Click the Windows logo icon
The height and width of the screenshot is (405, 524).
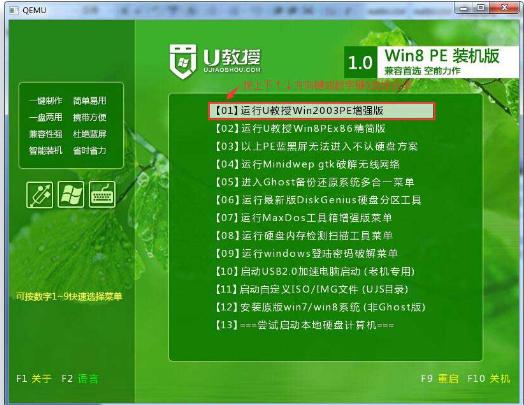pyautogui.click(x=71, y=195)
